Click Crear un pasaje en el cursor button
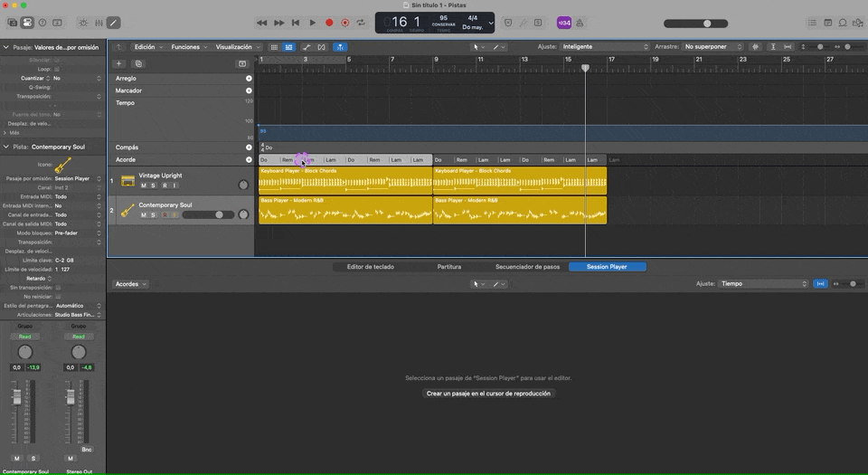Image resolution: width=868 pixels, height=475 pixels. [x=488, y=394]
